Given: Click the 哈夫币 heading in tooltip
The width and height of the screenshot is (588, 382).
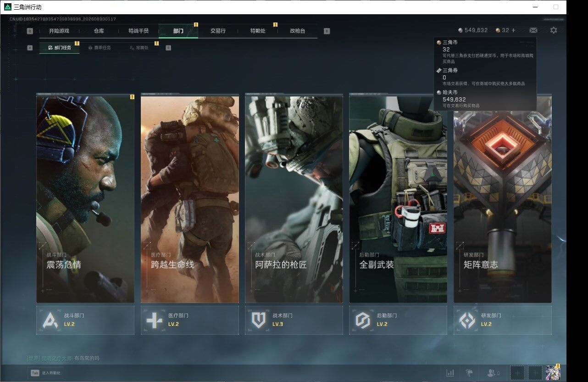Looking at the screenshot, I should pos(450,93).
